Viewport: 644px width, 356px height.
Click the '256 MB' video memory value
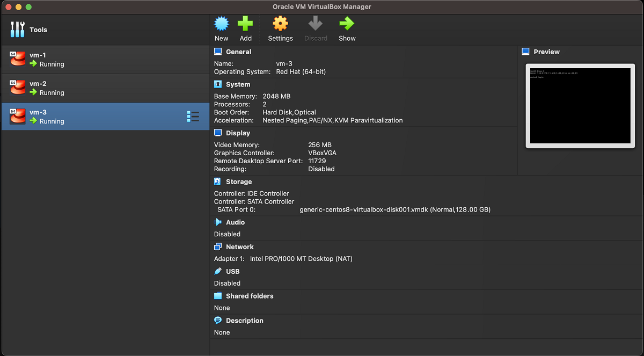pos(320,145)
